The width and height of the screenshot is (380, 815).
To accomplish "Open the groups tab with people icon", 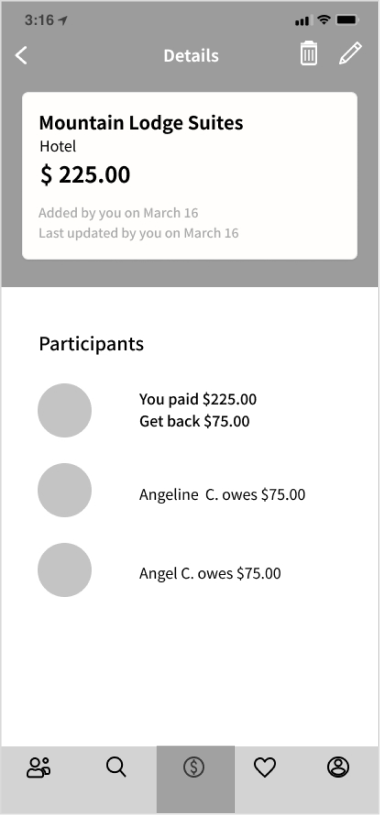I will pos(38,768).
